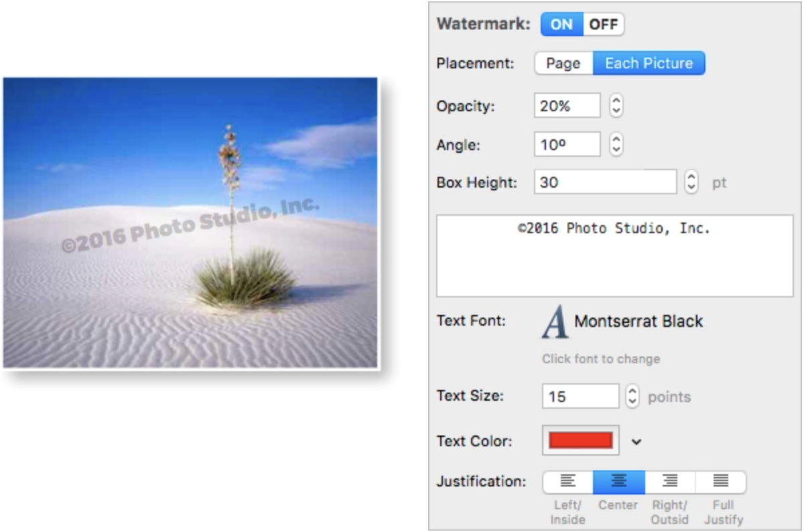Click the Opacity value field
Screen dimensions: 804x532
(567, 106)
